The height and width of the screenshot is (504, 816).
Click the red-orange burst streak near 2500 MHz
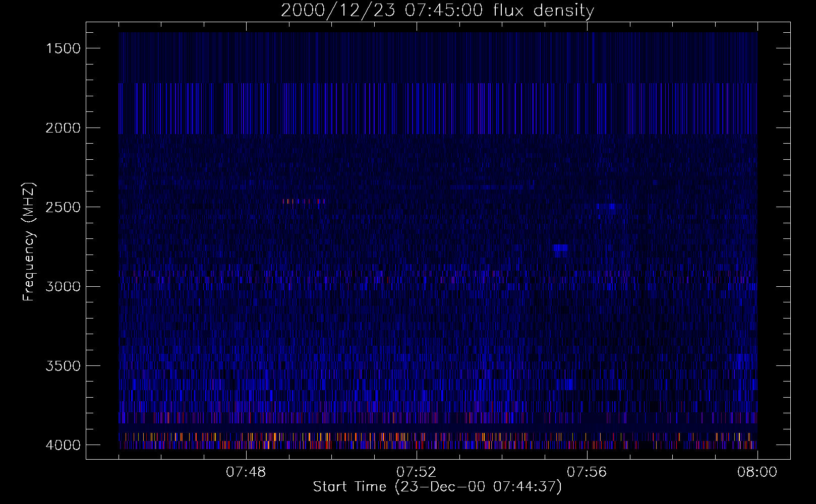pyautogui.click(x=304, y=201)
